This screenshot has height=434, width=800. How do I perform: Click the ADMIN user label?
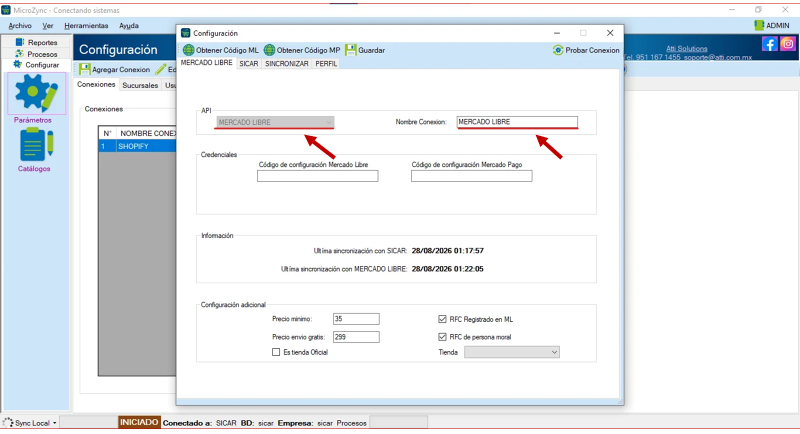pyautogui.click(x=778, y=25)
